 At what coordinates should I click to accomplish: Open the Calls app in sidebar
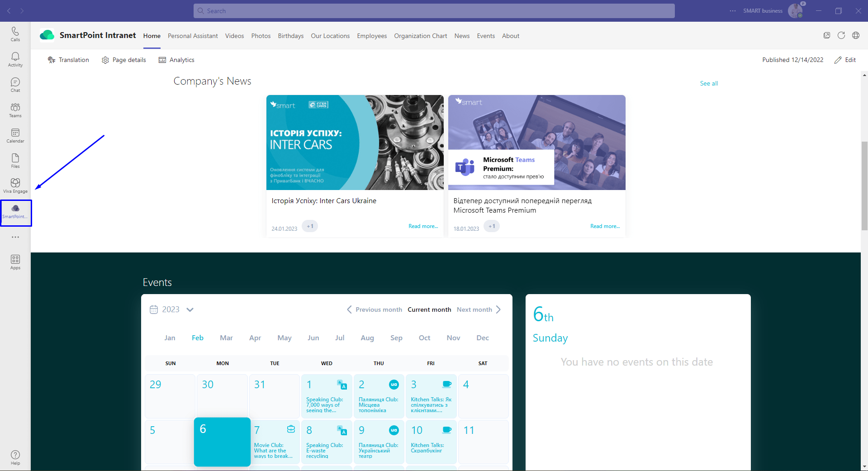coord(15,33)
